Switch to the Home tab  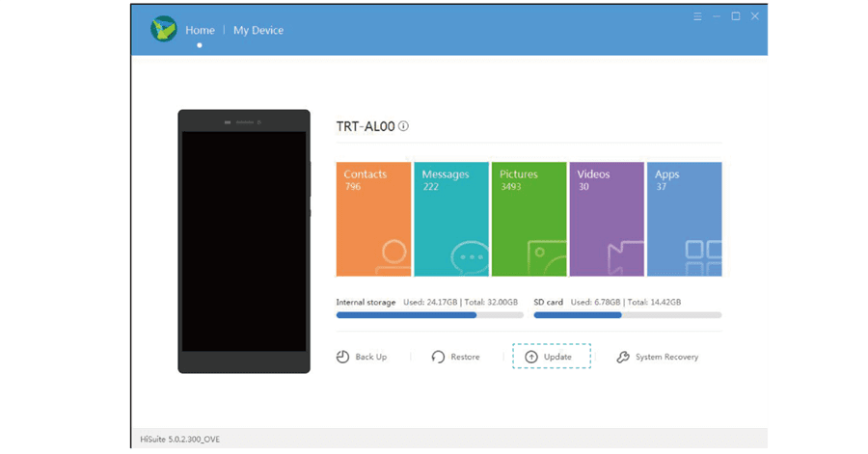point(200,30)
